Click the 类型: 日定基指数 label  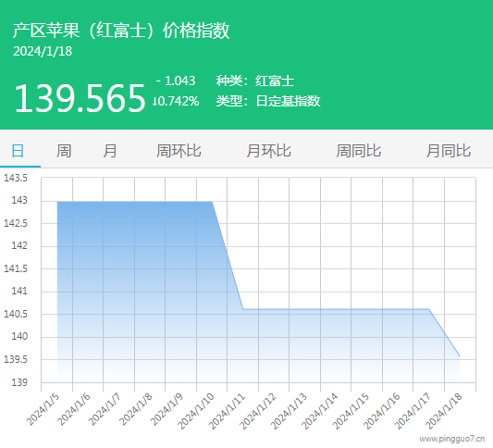pos(268,101)
